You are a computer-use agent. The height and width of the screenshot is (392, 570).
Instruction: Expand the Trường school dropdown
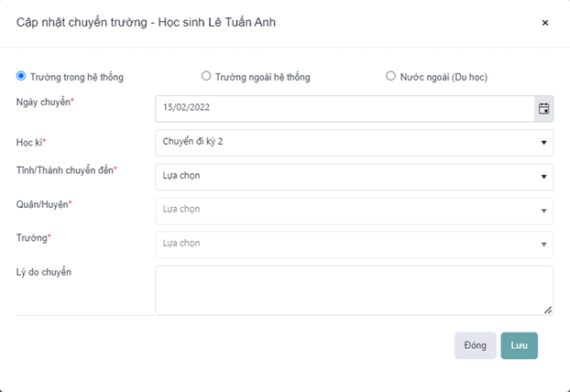point(354,244)
